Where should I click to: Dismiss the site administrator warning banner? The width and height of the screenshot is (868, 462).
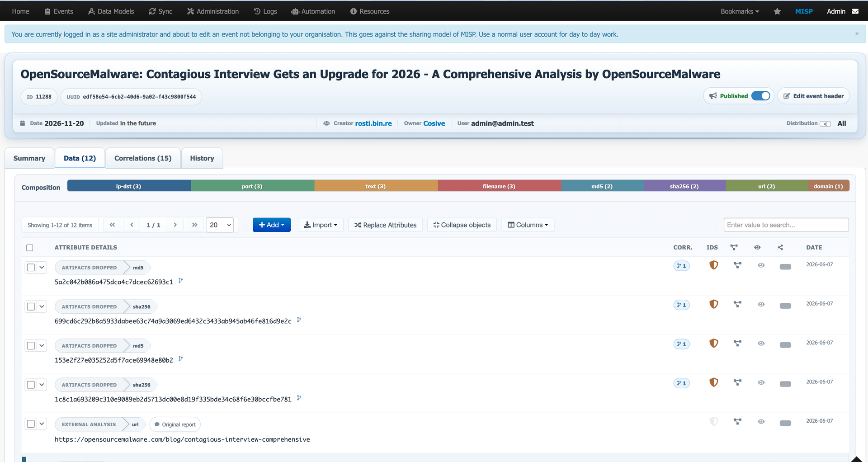coord(857,34)
